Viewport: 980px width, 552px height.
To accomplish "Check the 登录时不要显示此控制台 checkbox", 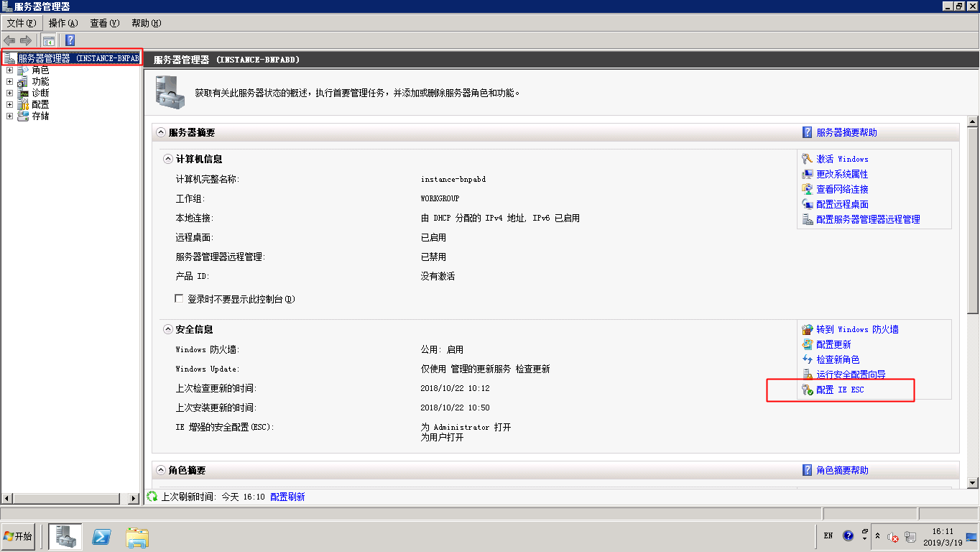I will tap(178, 299).
